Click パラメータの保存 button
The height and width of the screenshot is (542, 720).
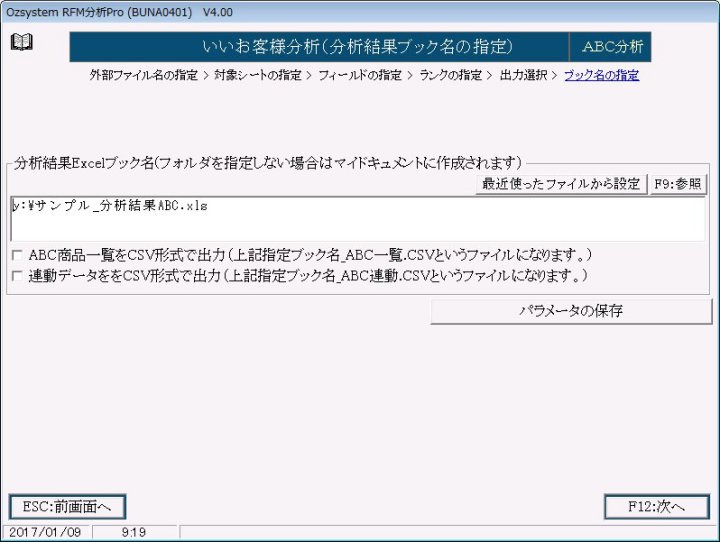(x=571, y=311)
